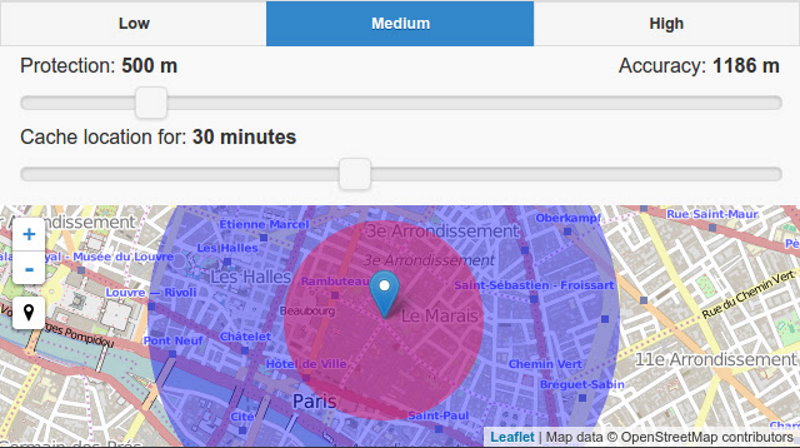Screen dimensions: 800x448
Task: Click the Châtelet station label
Action: [x=245, y=337]
